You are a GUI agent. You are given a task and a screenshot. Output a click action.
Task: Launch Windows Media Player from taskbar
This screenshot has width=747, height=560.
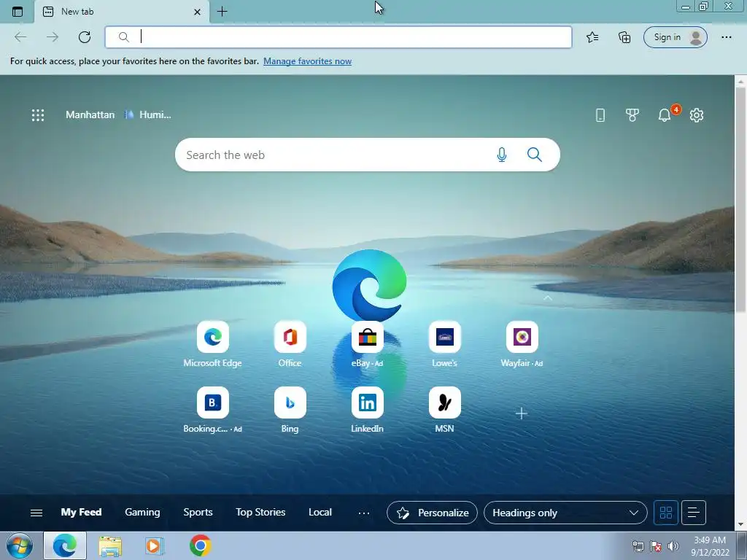[155, 545]
